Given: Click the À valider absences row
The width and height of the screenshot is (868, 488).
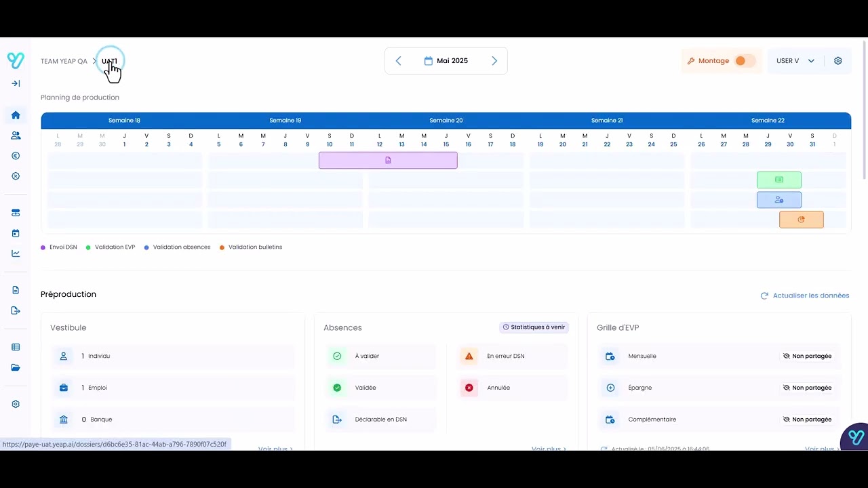Looking at the screenshot, I should (380, 356).
